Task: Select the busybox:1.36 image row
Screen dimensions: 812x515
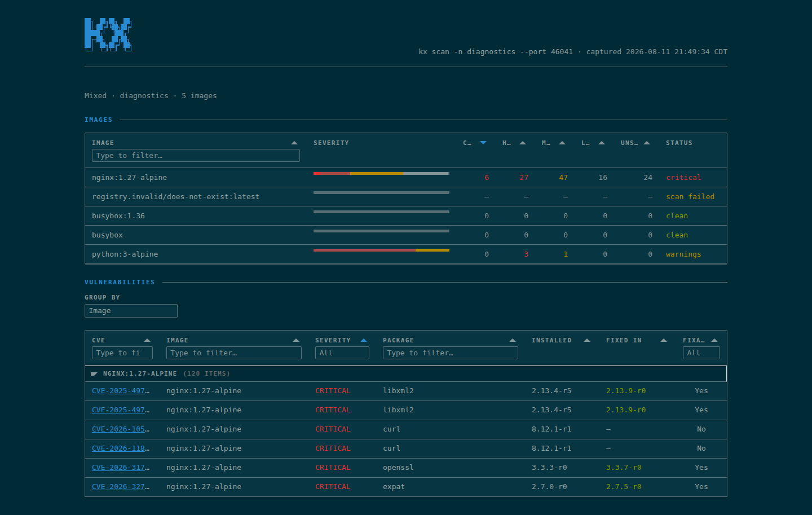Action: [406, 216]
